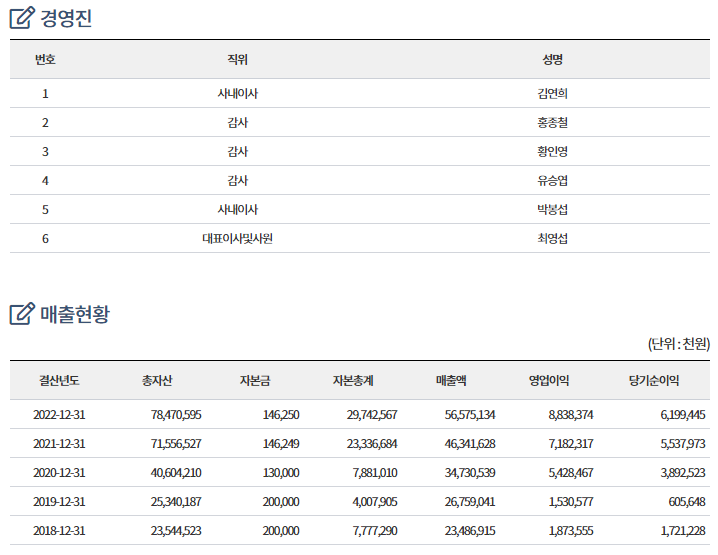Click the 2018-12-31 fiscal year cell

point(60,531)
